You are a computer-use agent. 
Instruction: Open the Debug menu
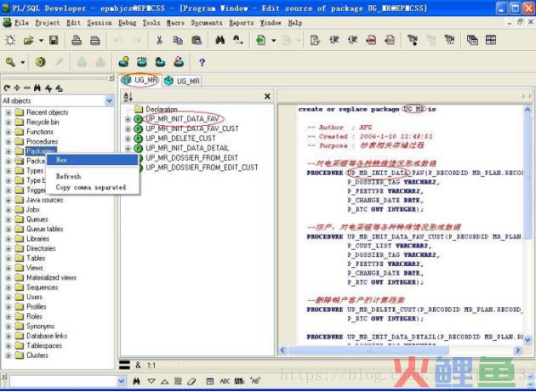tap(127, 23)
